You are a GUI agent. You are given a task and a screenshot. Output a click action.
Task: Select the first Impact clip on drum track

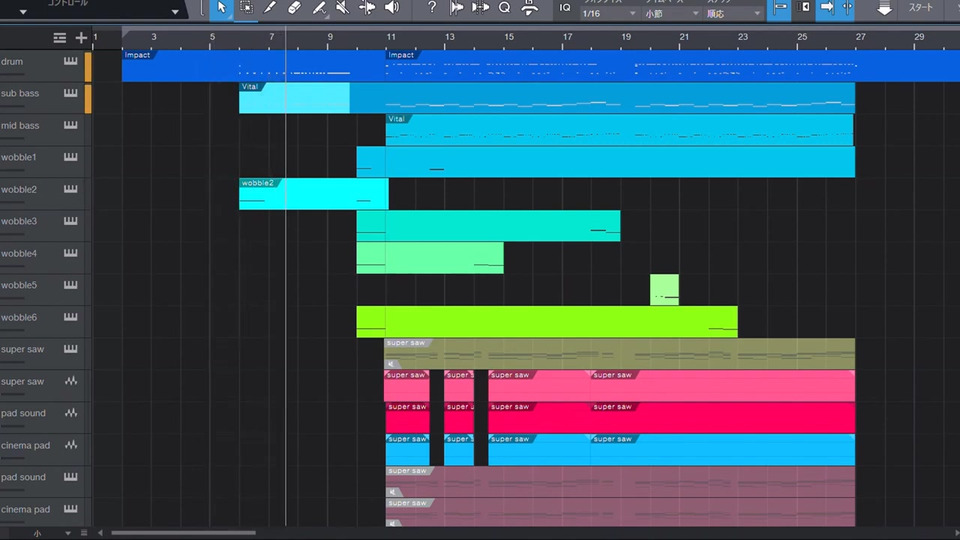254,66
